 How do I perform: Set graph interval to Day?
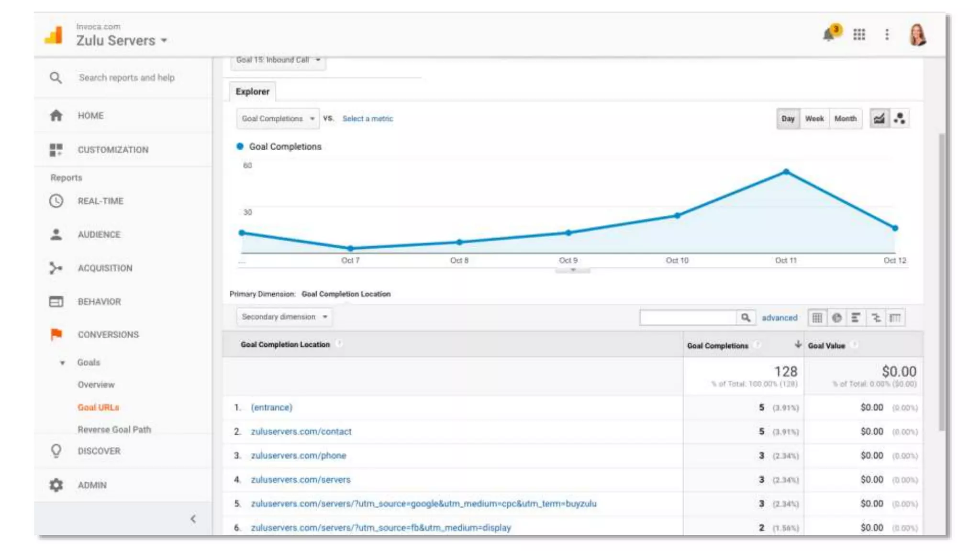(788, 119)
